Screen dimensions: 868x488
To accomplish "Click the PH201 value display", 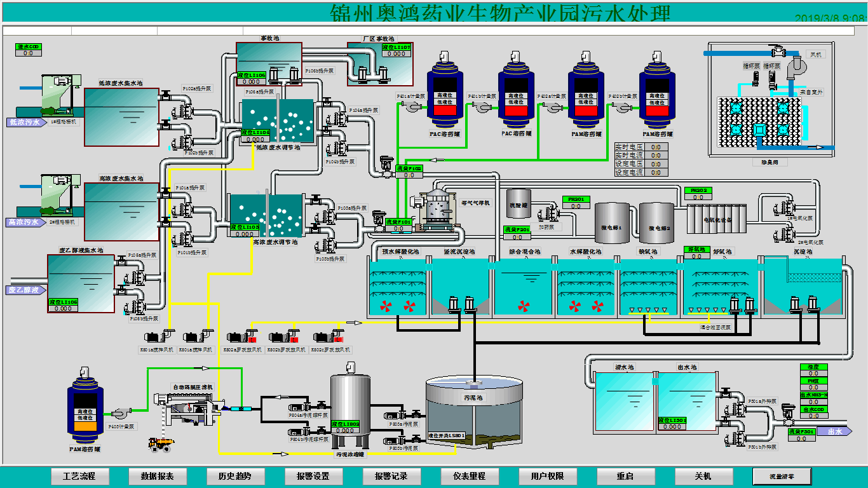I will click(x=576, y=206).
